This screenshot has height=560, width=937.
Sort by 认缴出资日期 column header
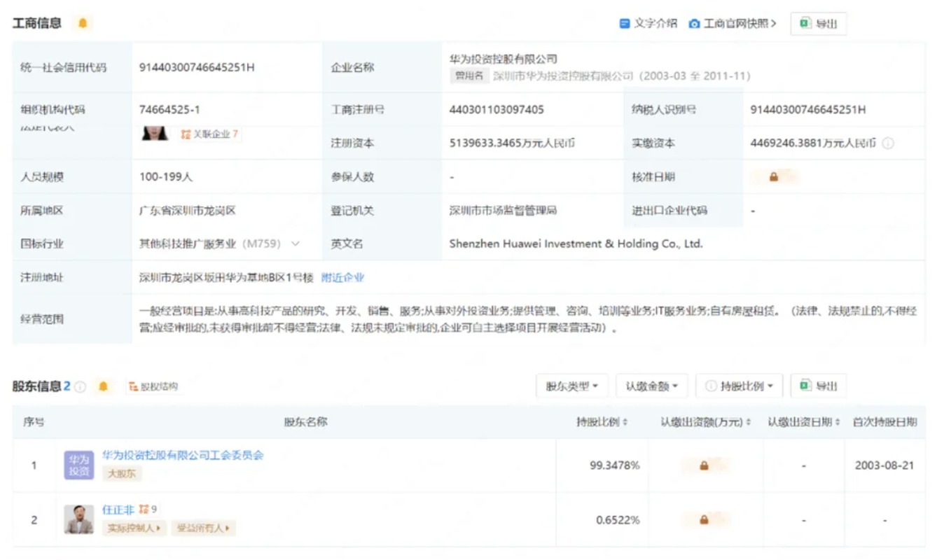(x=803, y=422)
